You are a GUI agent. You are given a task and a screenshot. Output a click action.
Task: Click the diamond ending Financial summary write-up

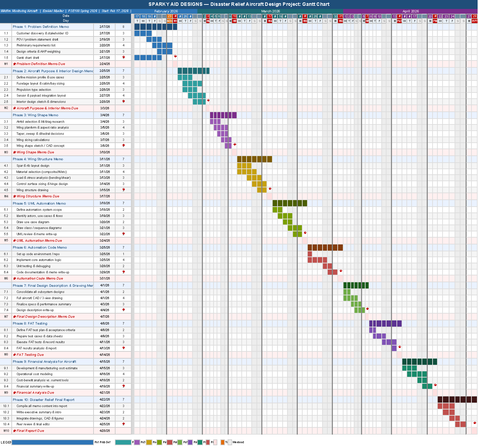[x=435, y=385]
